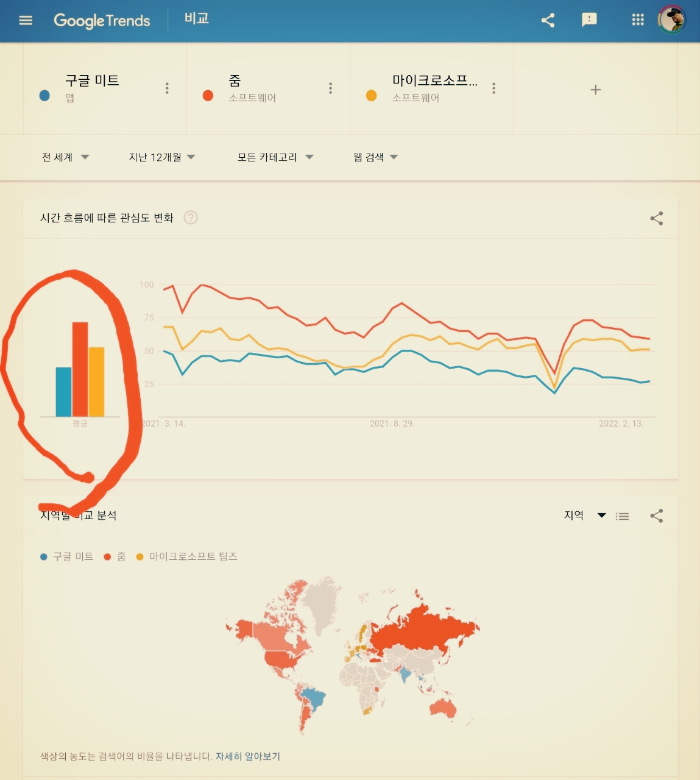Click 줌 in the map legend
Screen dimensions: 700x780
tap(115, 556)
